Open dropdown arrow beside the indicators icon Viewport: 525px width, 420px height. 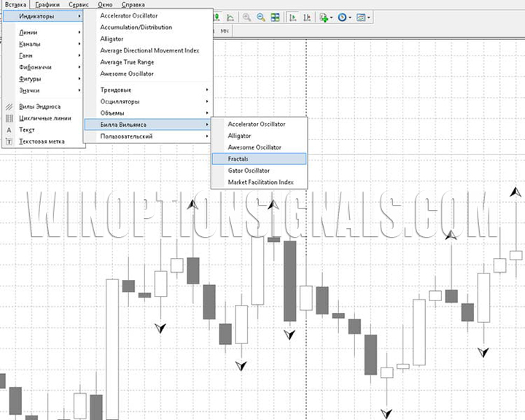[x=332, y=17]
